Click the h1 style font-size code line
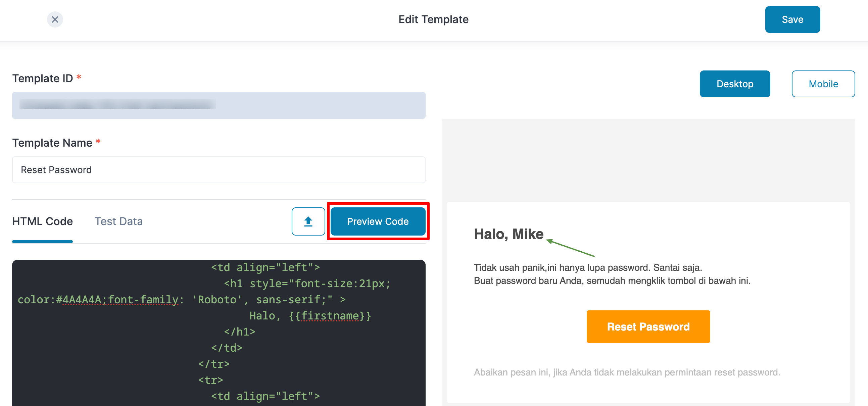 [307, 283]
